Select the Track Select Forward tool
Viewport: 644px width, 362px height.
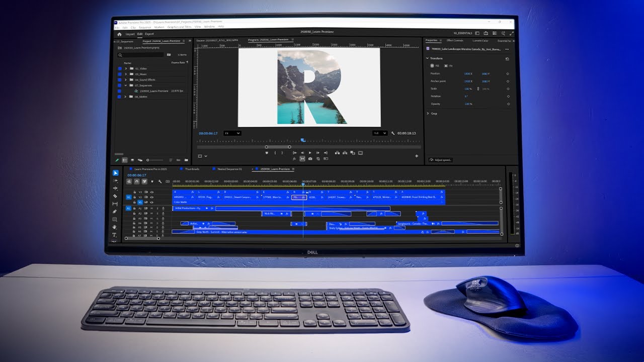coord(115,180)
